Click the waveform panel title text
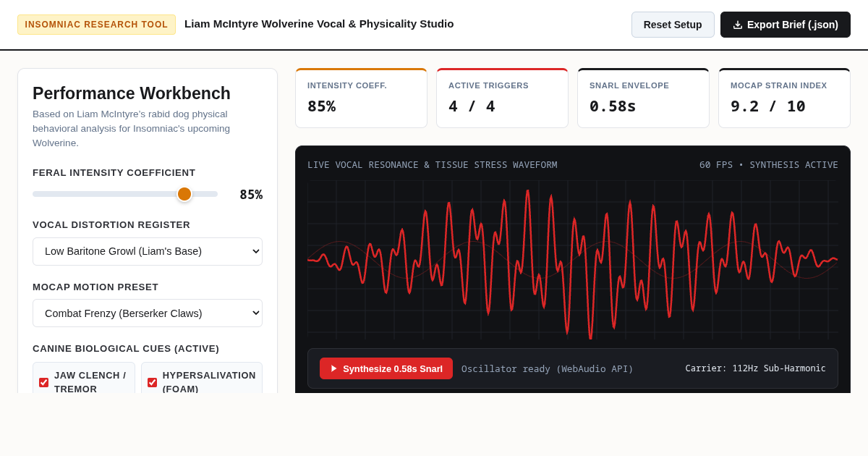The width and height of the screenshot is (868, 456). click(x=433, y=165)
